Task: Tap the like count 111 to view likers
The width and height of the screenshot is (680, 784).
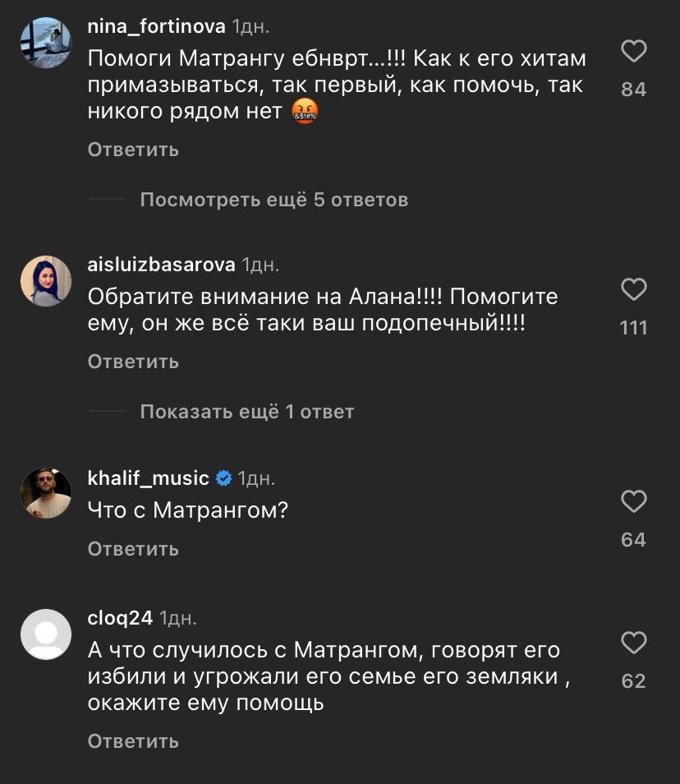Action: coord(633,326)
